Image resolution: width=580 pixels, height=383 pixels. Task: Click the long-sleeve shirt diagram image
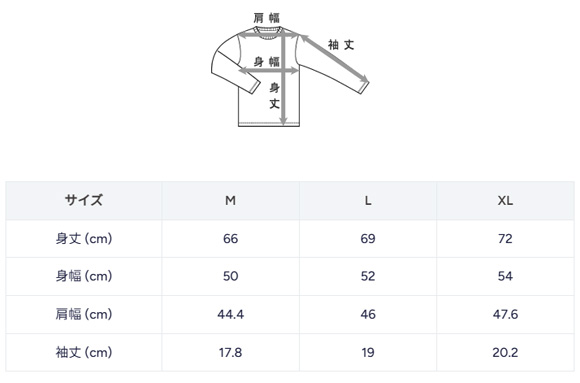coord(290,70)
